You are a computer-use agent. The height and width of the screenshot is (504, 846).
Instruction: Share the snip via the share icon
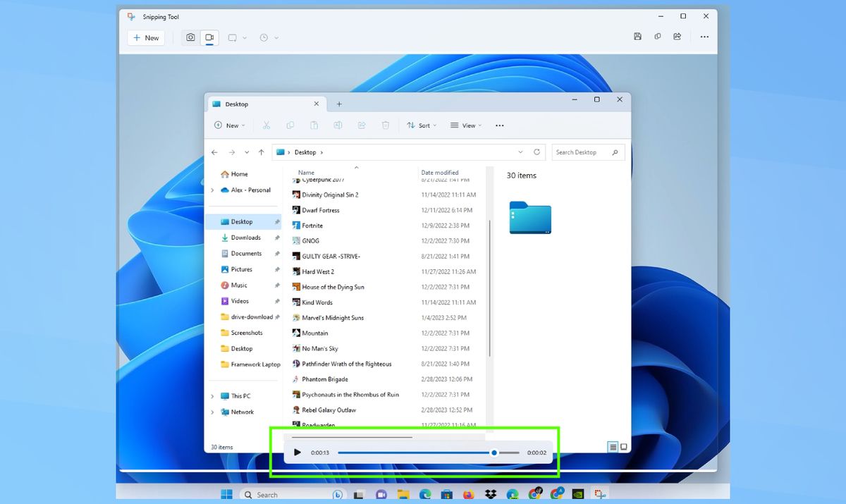pyautogui.click(x=677, y=36)
